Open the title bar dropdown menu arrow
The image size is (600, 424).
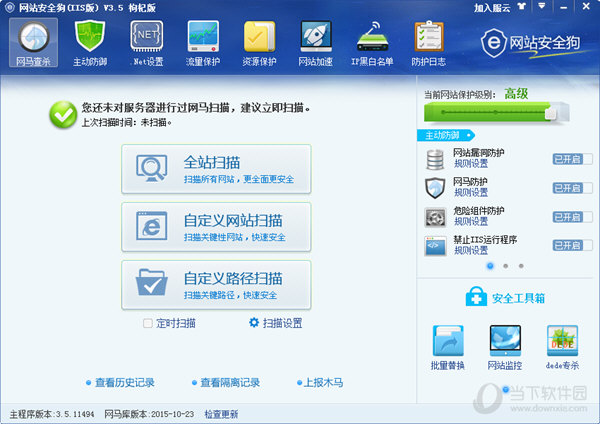(542, 6)
